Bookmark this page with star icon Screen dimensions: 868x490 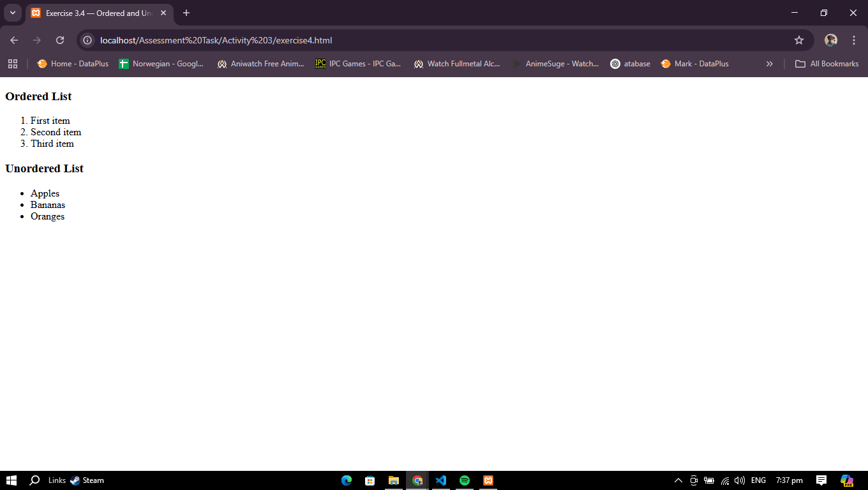tap(798, 40)
